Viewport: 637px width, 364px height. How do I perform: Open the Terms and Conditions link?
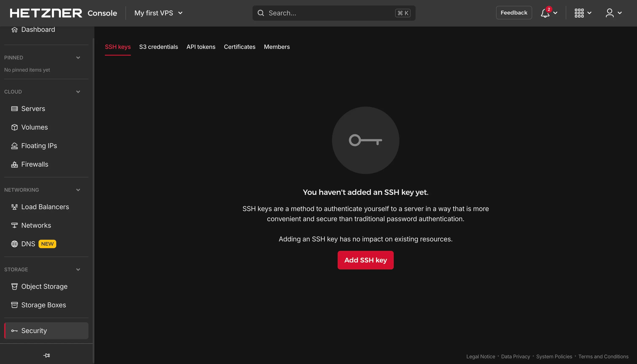[604, 356]
